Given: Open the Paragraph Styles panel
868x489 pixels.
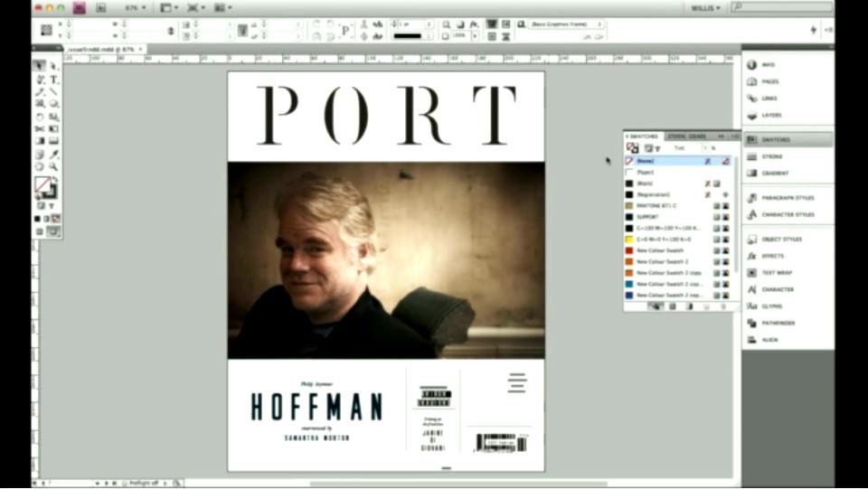Looking at the screenshot, I should [788, 198].
